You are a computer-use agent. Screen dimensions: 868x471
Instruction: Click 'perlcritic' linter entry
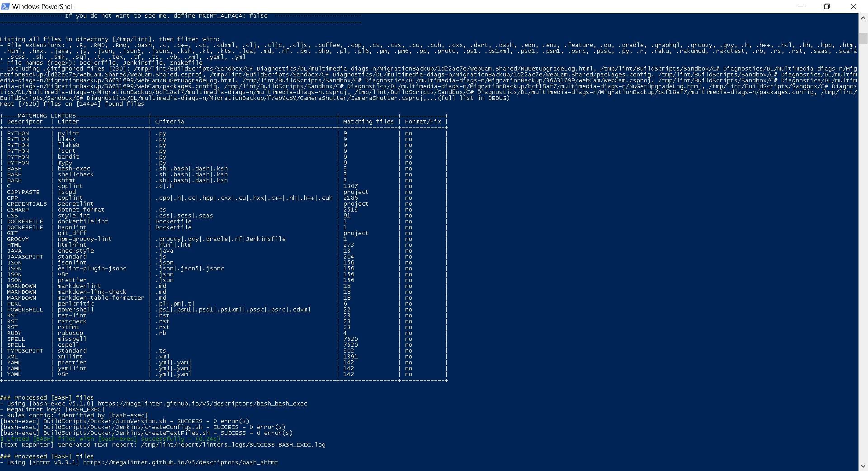pyautogui.click(x=75, y=304)
